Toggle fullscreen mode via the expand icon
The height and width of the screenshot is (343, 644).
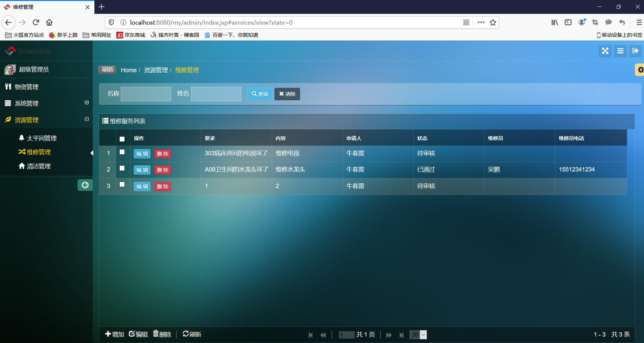tap(605, 51)
